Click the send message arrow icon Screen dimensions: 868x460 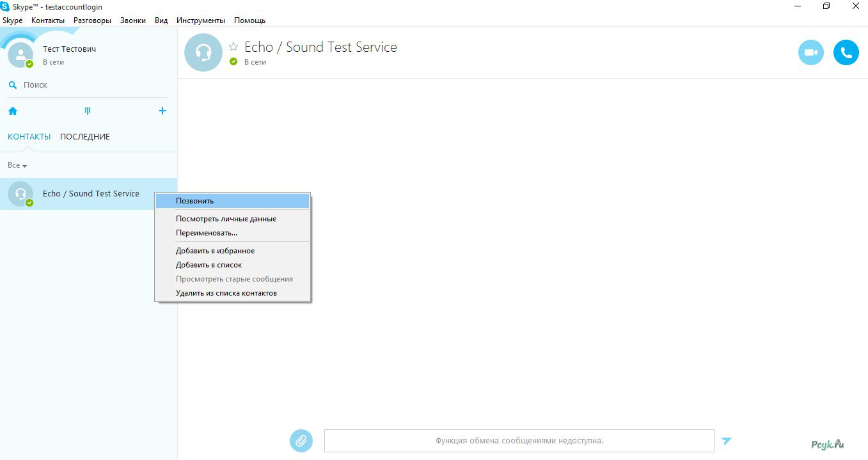pyautogui.click(x=726, y=441)
